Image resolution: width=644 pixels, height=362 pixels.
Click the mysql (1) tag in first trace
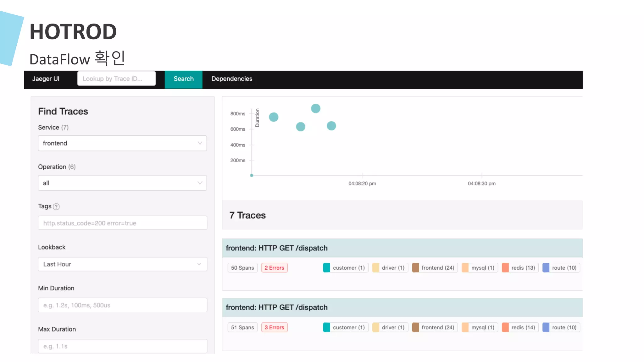[480, 268]
